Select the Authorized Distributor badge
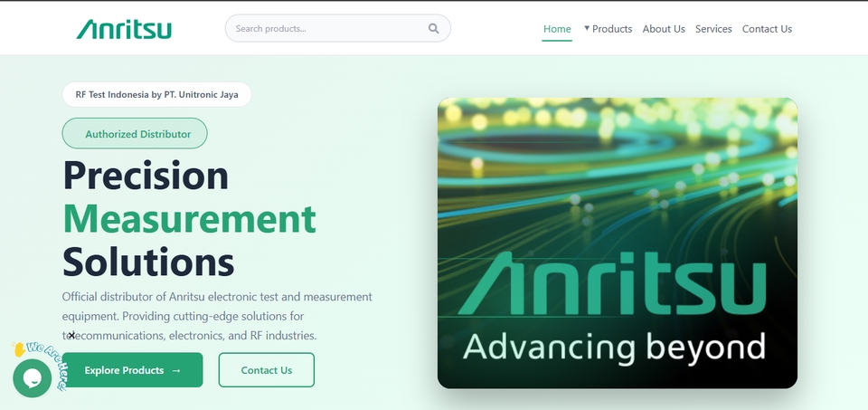 click(x=135, y=134)
